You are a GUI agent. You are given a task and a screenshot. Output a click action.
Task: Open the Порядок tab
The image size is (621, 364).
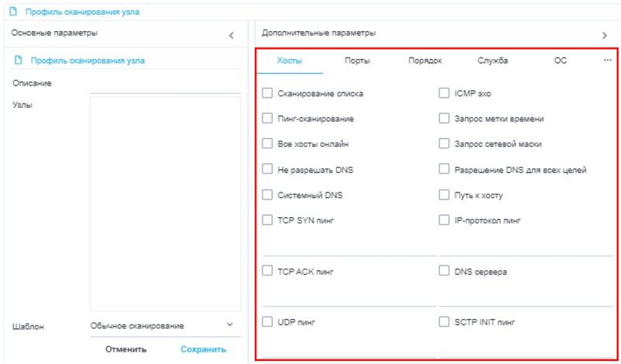(425, 61)
